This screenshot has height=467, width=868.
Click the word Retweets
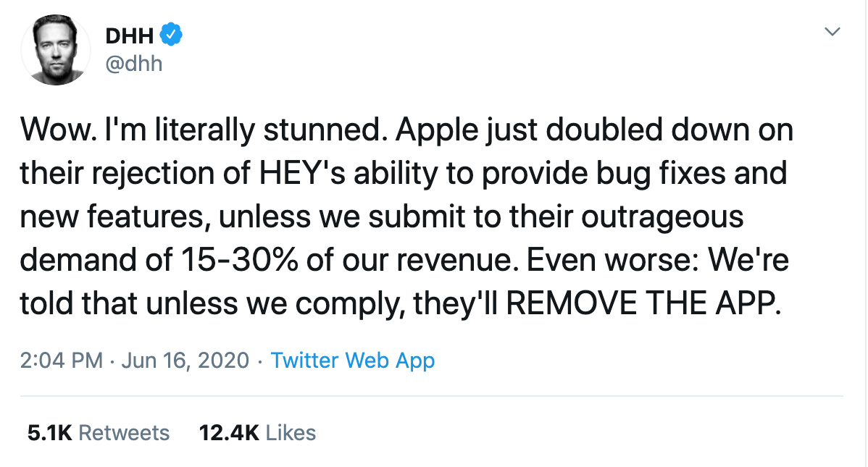click(x=124, y=433)
